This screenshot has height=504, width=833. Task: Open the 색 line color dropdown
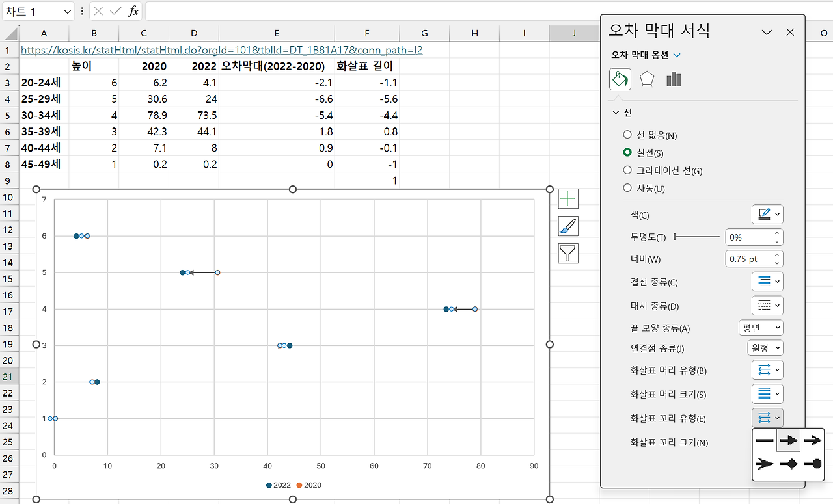tap(767, 214)
